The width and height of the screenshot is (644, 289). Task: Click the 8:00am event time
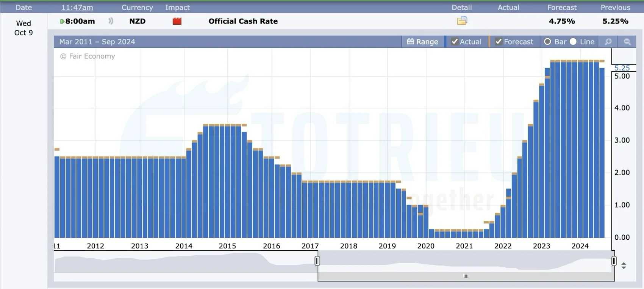pyautogui.click(x=80, y=21)
